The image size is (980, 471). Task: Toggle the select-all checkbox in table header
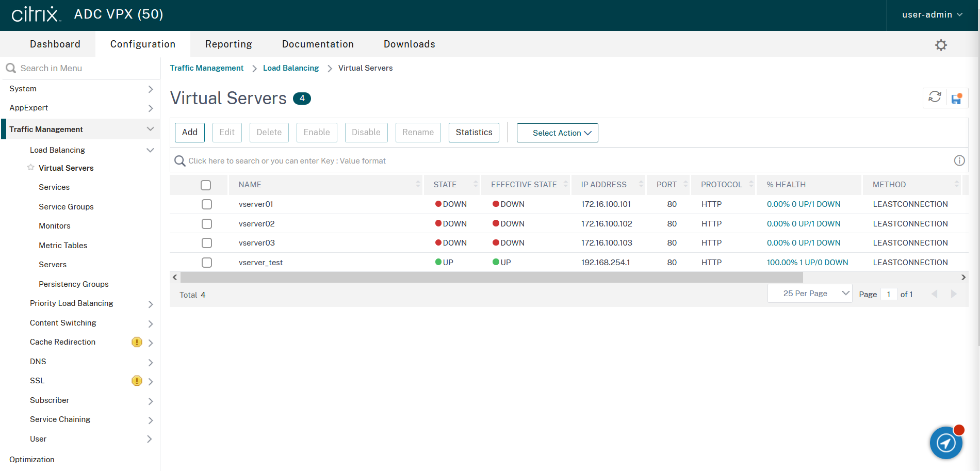(206, 185)
